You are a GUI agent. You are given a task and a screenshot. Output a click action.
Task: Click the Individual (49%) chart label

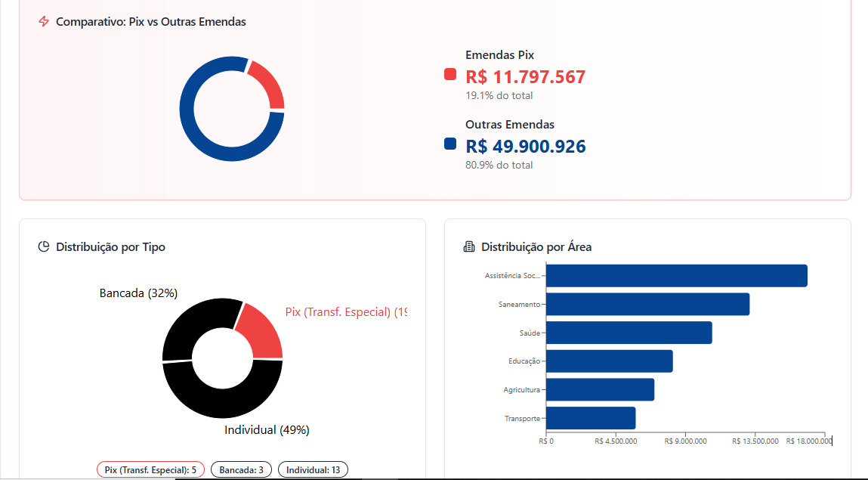coord(267,430)
